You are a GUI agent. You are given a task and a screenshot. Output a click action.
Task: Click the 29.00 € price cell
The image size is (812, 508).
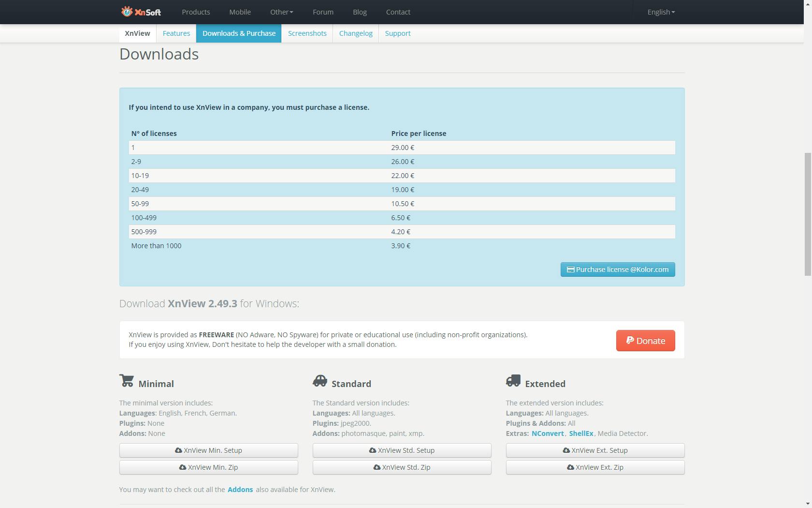532,148
